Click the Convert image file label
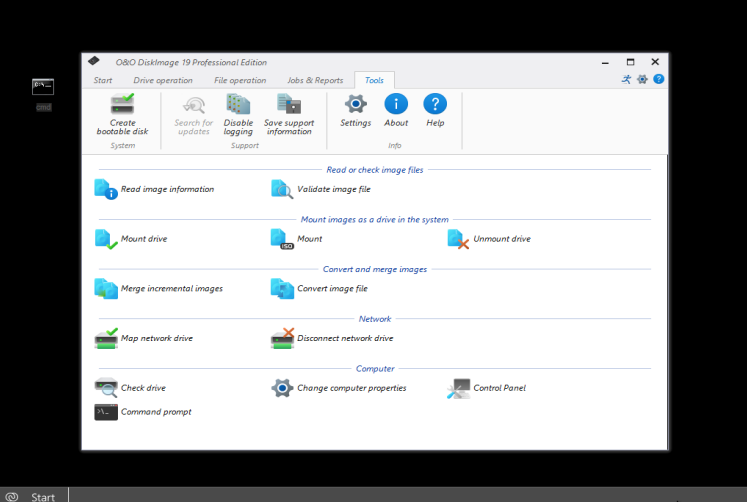This screenshot has width=747, height=502. coord(332,289)
